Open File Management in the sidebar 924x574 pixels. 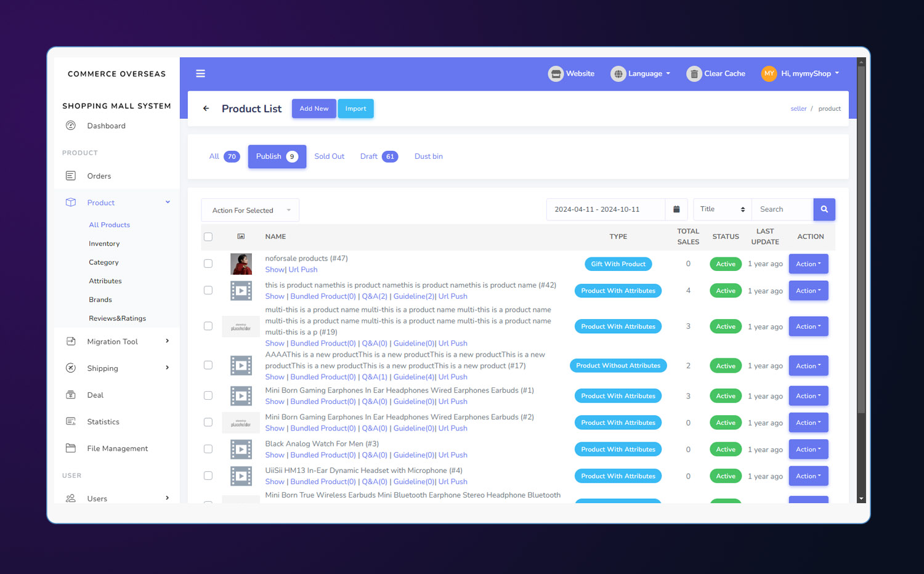pyautogui.click(x=117, y=448)
